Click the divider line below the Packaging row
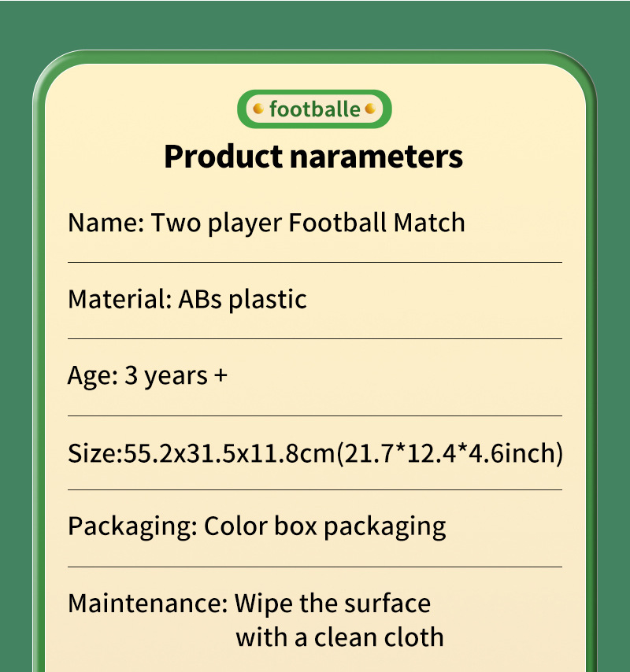The width and height of the screenshot is (630, 672). pos(315,567)
